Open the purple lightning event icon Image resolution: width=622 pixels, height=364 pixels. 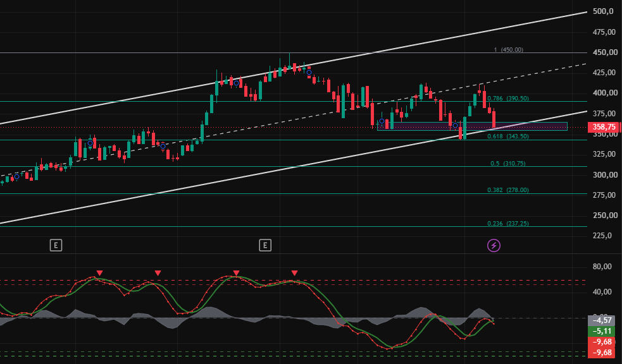click(494, 246)
